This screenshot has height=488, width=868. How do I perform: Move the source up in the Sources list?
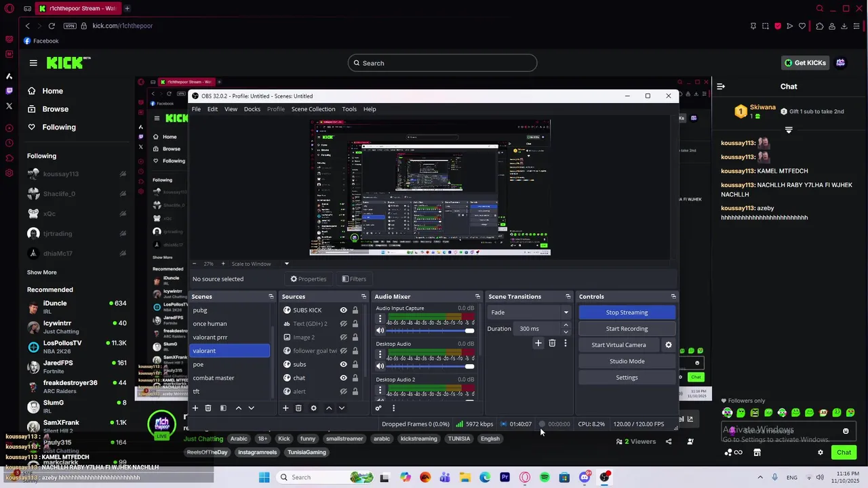coord(329,408)
